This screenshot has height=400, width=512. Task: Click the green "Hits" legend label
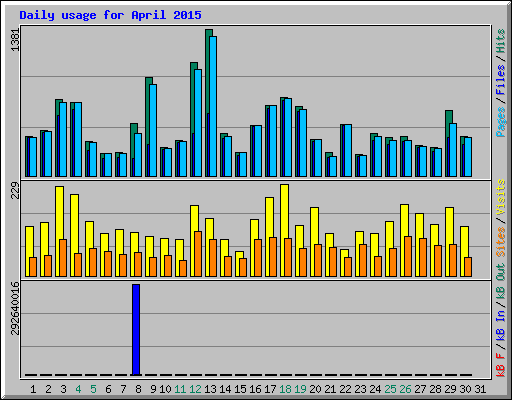pos(500,41)
